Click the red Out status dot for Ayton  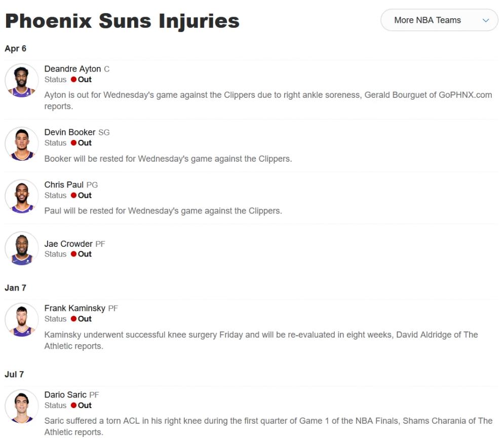pyautogui.click(x=73, y=80)
